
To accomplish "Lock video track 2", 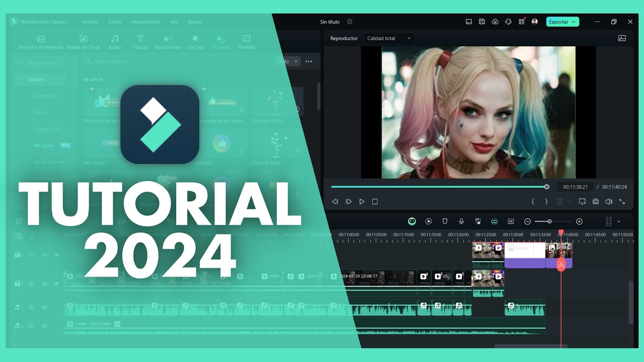I will 31,255.
